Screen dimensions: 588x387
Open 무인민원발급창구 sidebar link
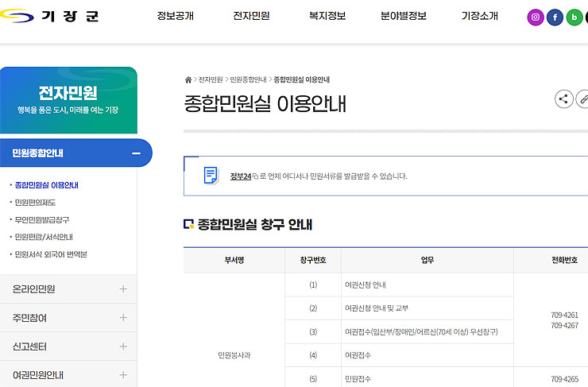(x=42, y=220)
